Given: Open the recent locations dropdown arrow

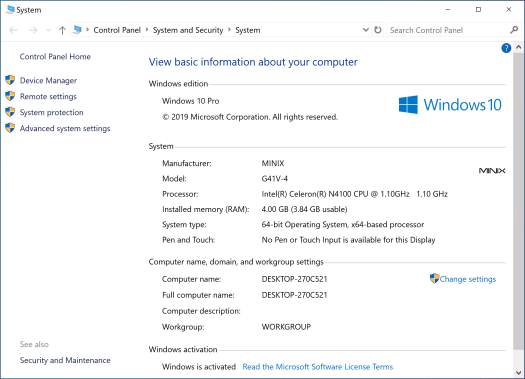Looking at the screenshot, I should [x=49, y=30].
